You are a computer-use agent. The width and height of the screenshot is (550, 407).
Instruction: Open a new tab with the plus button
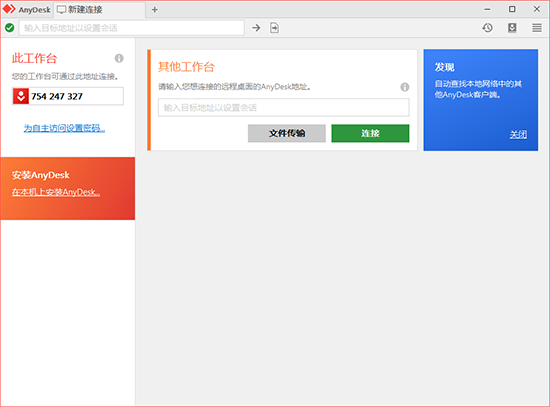[x=155, y=9]
